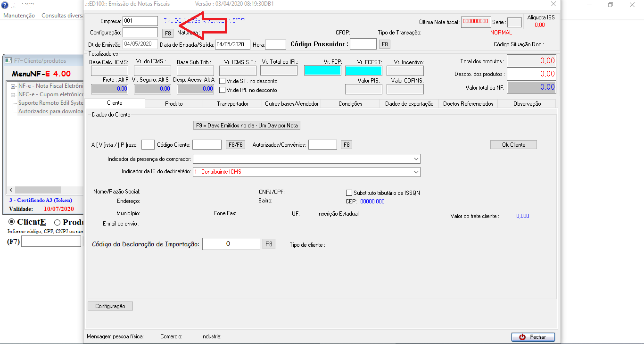Click the Fechar power button

[533, 337]
